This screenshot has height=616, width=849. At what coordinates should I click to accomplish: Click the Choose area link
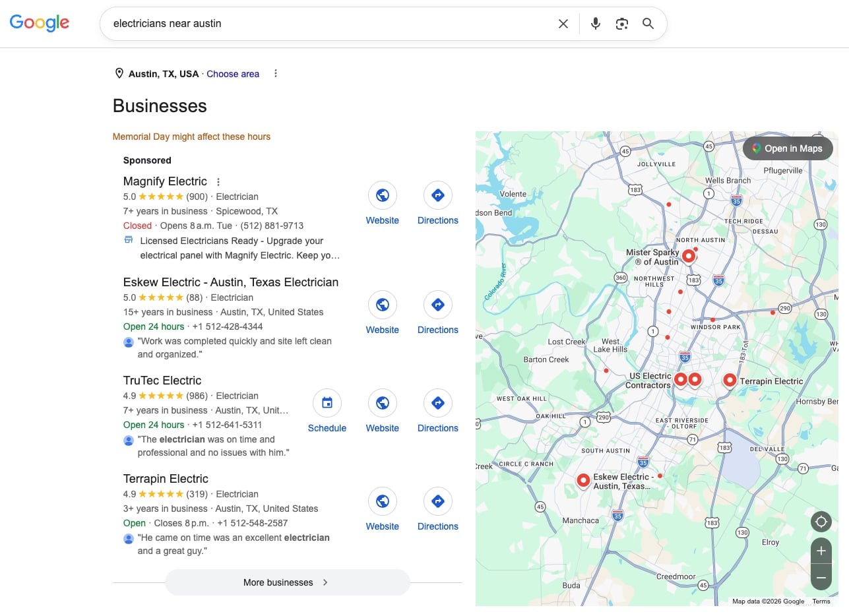(x=233, y=74)
